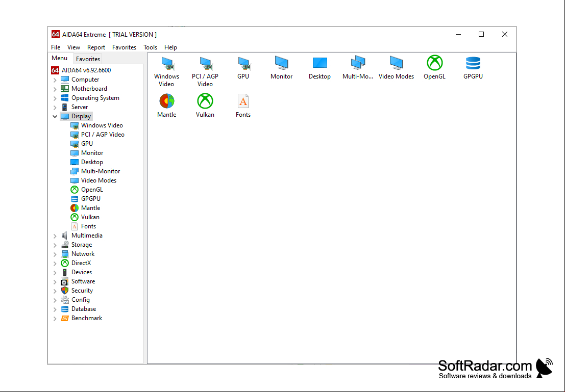Select Monitor in the tree
The width and height of the screenshot is (565, 392).
coord(87,153)
